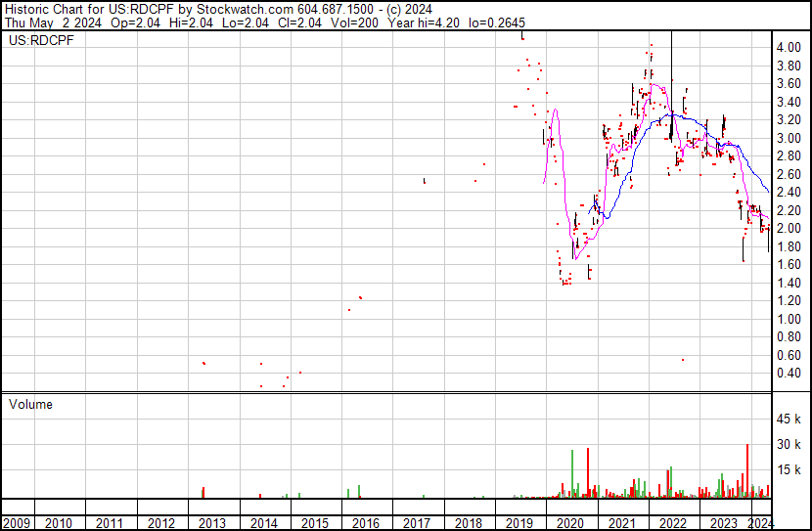This screenshot has width=812, height=531.
Task: Click the Volume panel label
Action: (x=30, y=404)
